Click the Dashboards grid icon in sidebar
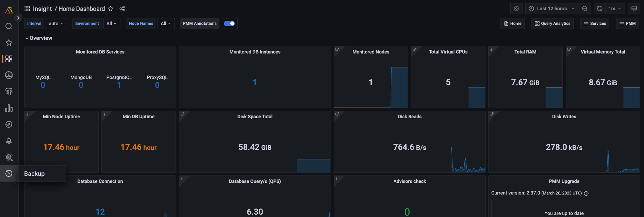Screen dimensions: 644x217 coord(9,59)
